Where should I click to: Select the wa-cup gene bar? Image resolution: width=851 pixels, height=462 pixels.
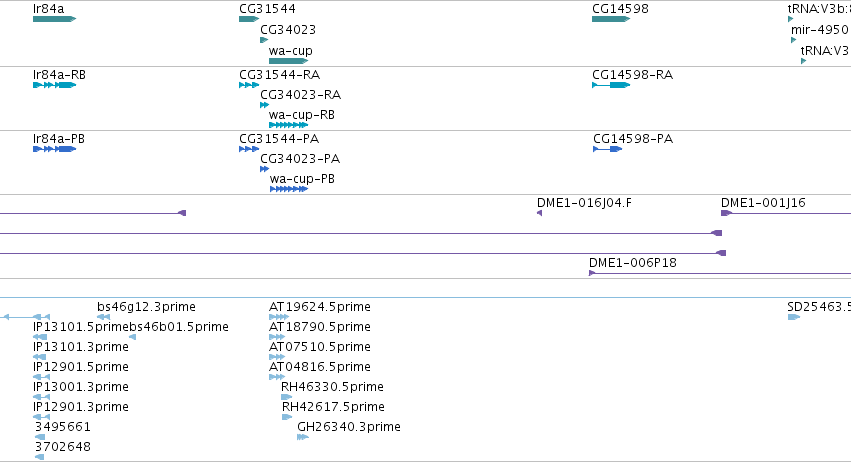(288, 61)
